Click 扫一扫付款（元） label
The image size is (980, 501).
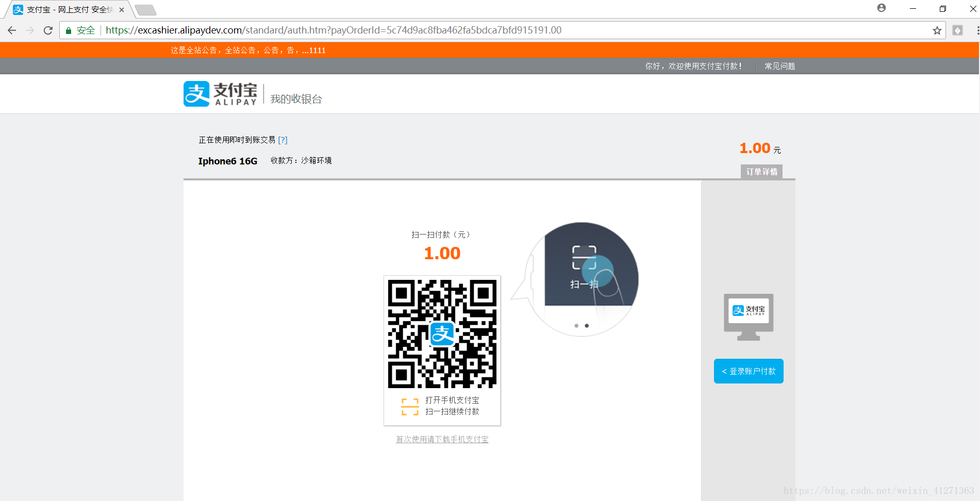click(442, 235)
